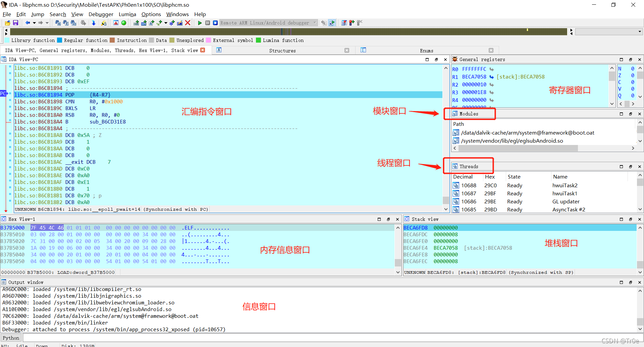Start process with green play button
The image size is (644, 347).
[200, 23]
